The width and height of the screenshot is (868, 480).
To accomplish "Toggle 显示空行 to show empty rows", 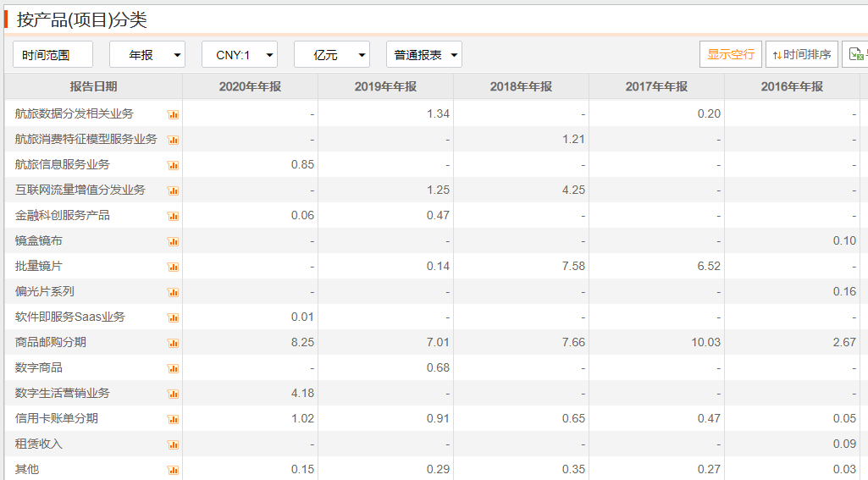I will click(731, 54).
